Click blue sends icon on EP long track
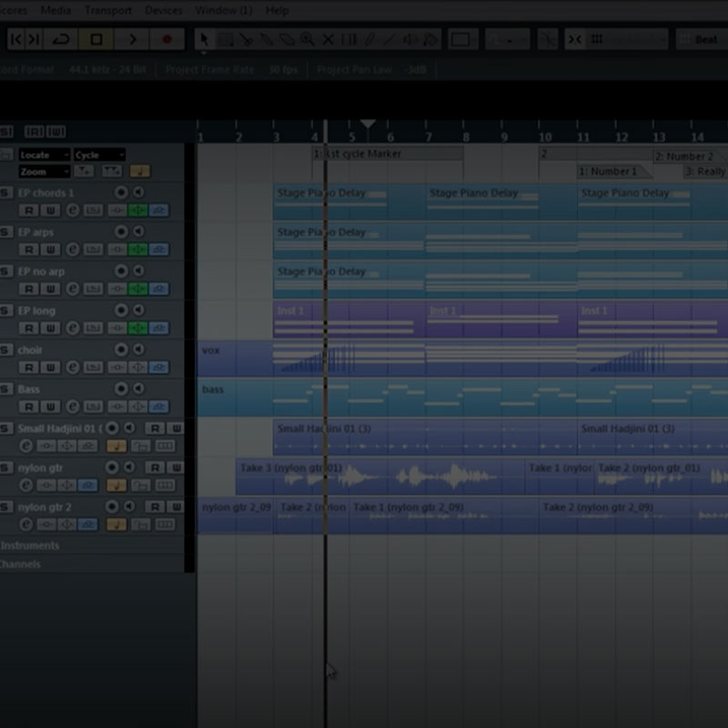The image size is (728, 728). (158, 329)
